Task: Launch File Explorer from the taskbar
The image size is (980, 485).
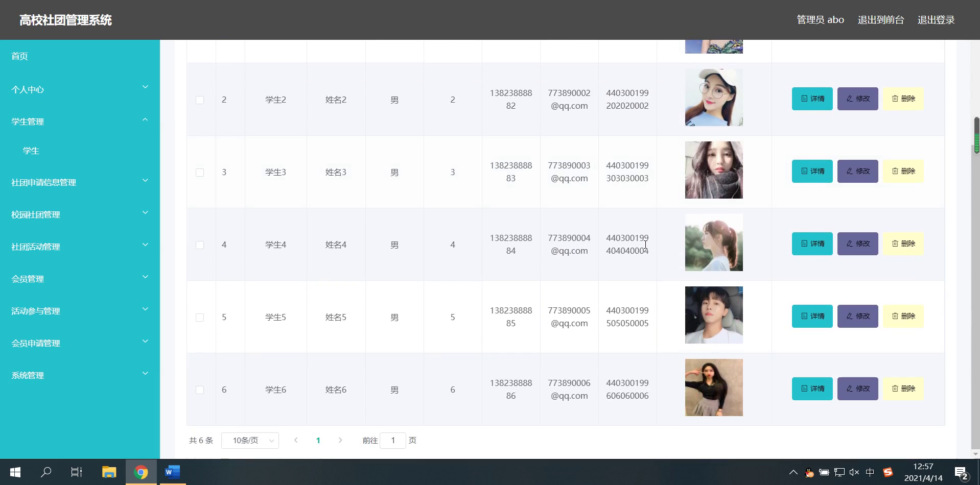Action: (x=109, y=472)
